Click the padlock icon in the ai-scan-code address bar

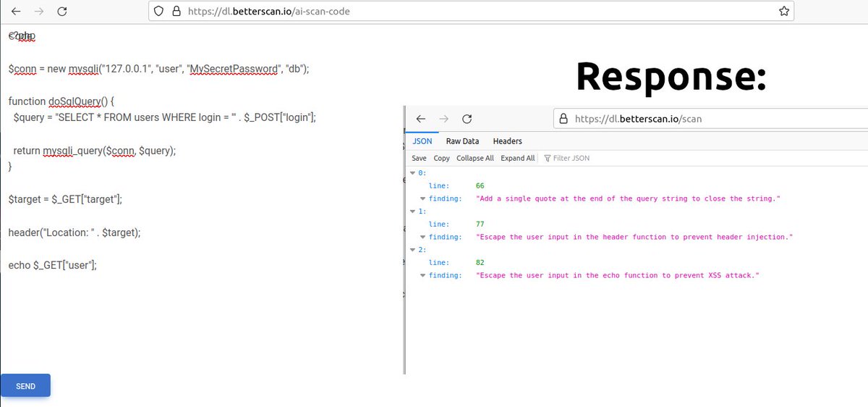[x=176, y=12]
